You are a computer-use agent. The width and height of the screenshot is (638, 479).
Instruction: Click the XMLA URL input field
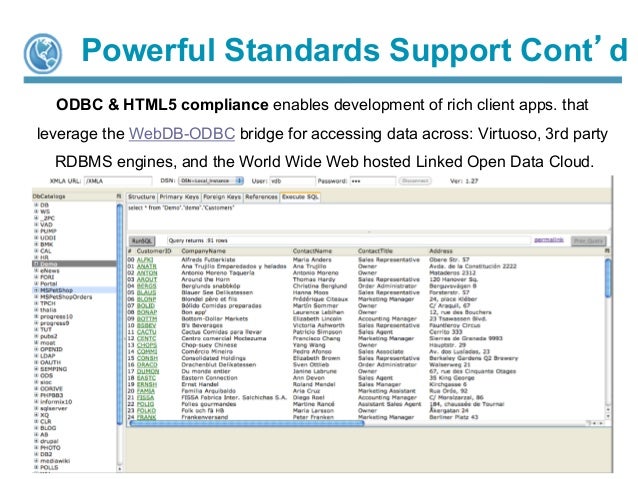[x=118, y=181]
